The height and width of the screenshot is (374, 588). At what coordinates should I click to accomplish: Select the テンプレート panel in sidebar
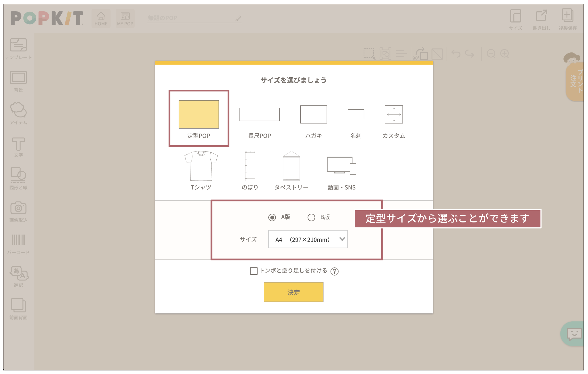(18, 49)
